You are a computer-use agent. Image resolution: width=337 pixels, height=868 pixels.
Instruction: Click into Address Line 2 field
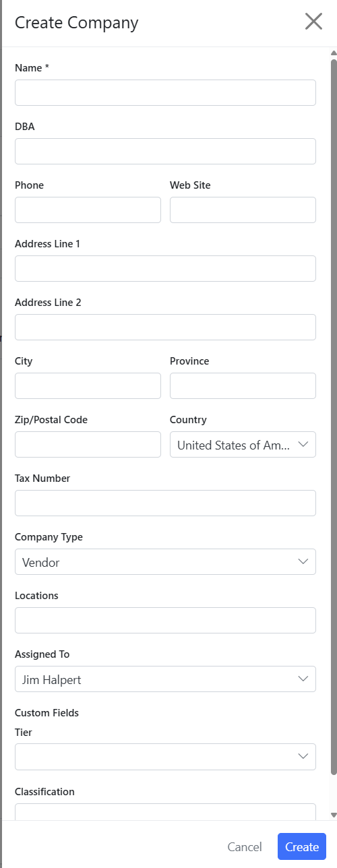click(x=165, y=327)
